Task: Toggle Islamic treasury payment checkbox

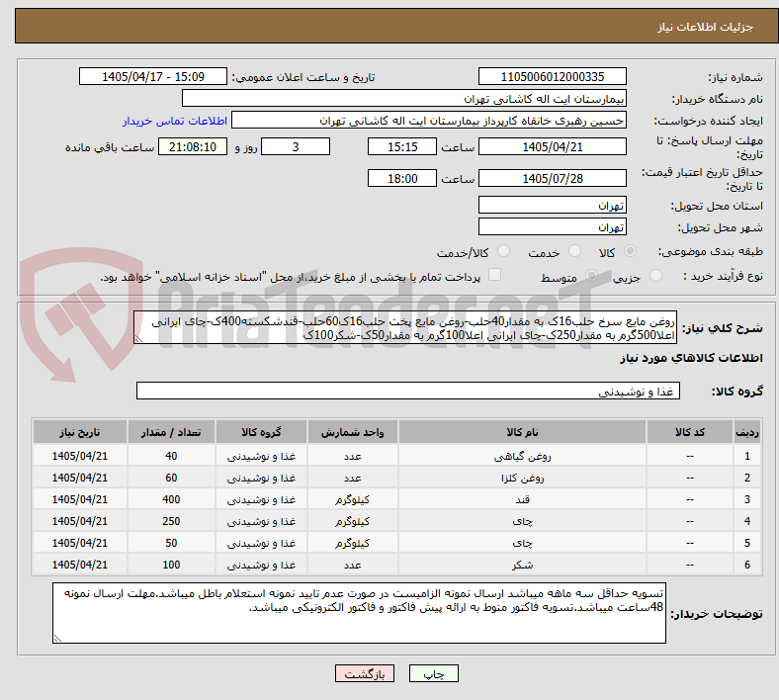Action: pyautogui.click(x=495, y=275)
